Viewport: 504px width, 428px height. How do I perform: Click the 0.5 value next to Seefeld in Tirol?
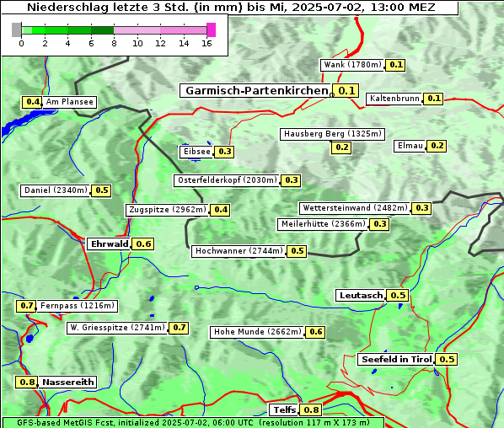447,360
